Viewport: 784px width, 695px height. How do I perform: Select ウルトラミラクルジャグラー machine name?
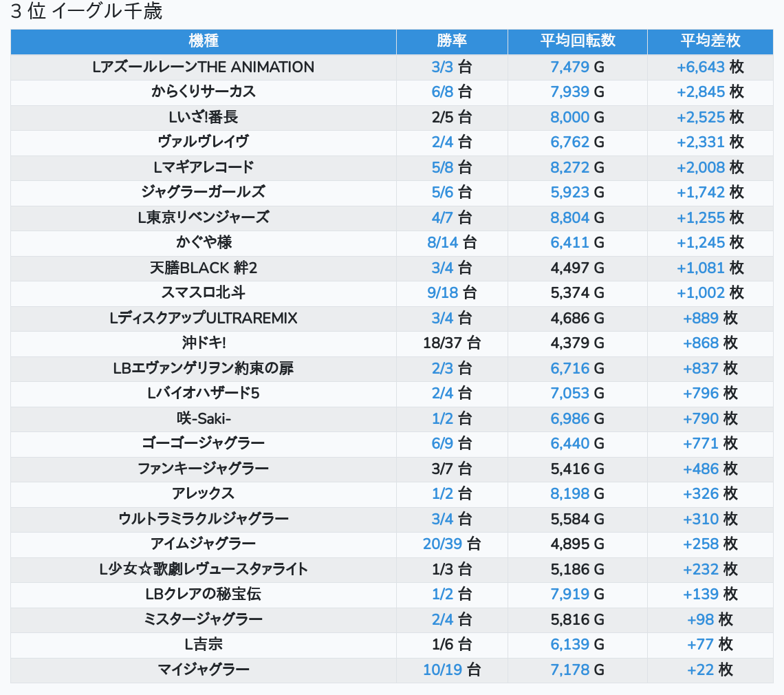(x=204, y=519)
